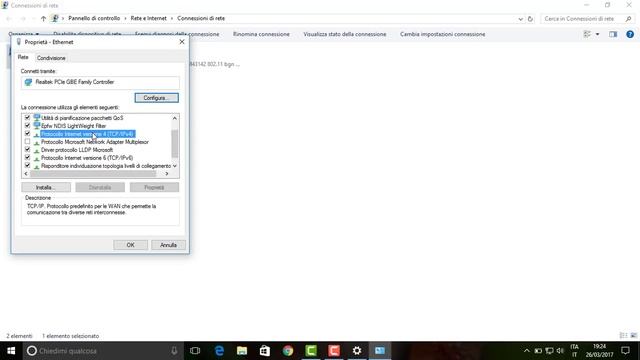Open Windows Store from taskbar
The width and height of the screenshot is (640, 360).
pyautogui.click(x=265, y=351)
